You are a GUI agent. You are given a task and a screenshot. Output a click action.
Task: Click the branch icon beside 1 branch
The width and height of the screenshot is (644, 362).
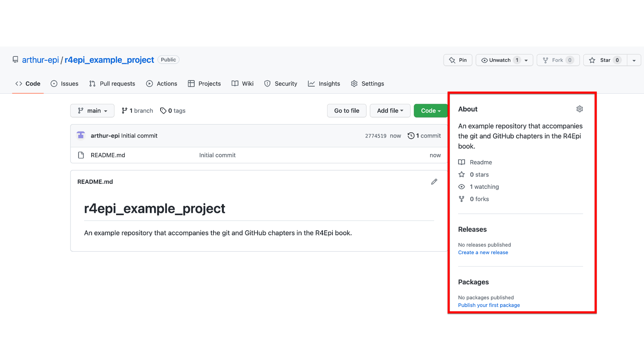124,111
